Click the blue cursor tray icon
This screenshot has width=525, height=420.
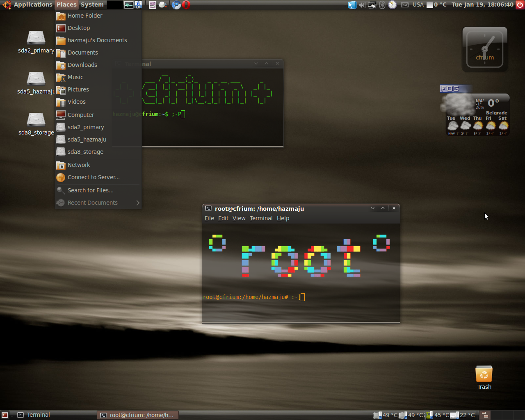[352, 5]
